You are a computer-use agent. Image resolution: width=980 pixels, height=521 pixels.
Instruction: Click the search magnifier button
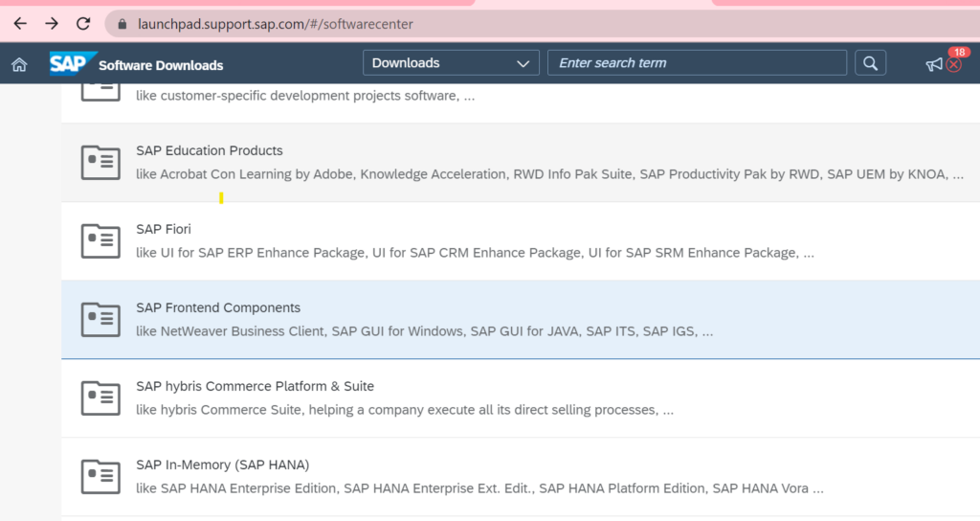point(870,63)
